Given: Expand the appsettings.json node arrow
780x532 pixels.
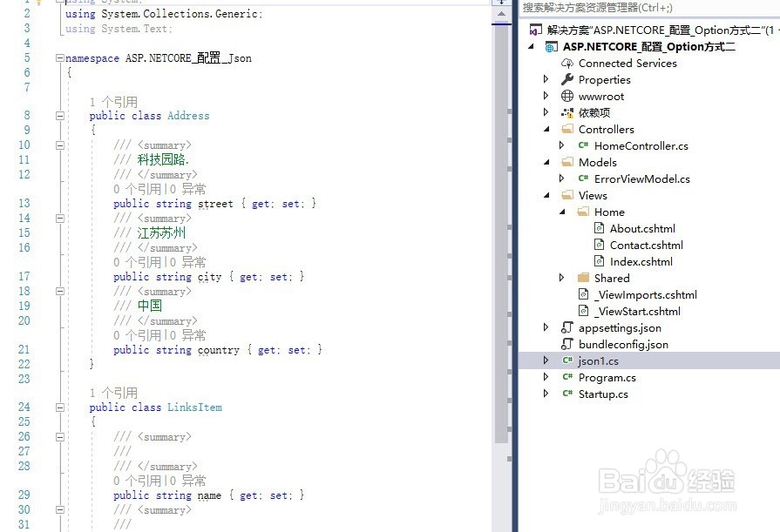Looking at the screenshot, I should click(x=546, y=327).
